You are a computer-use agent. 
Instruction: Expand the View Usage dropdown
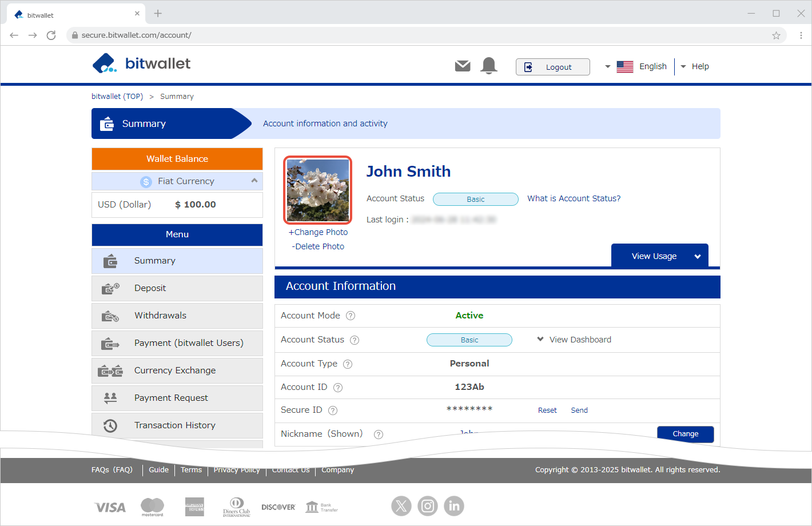point(660,256)
